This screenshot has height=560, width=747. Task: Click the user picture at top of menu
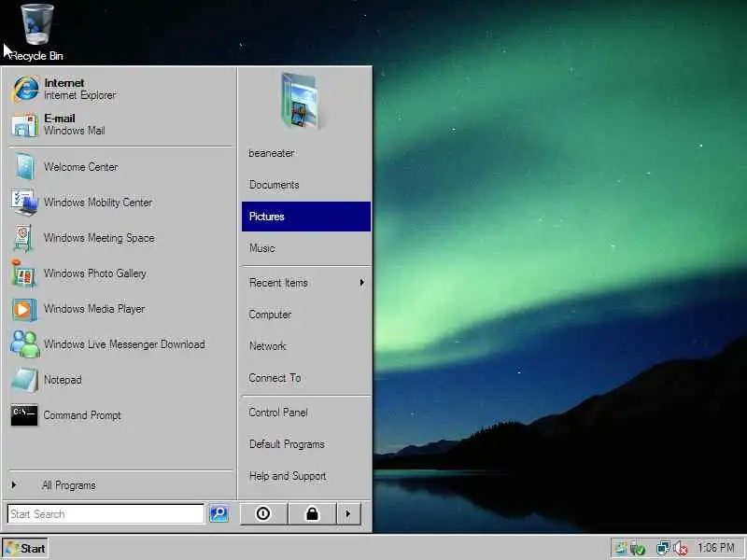pos(301,100)
